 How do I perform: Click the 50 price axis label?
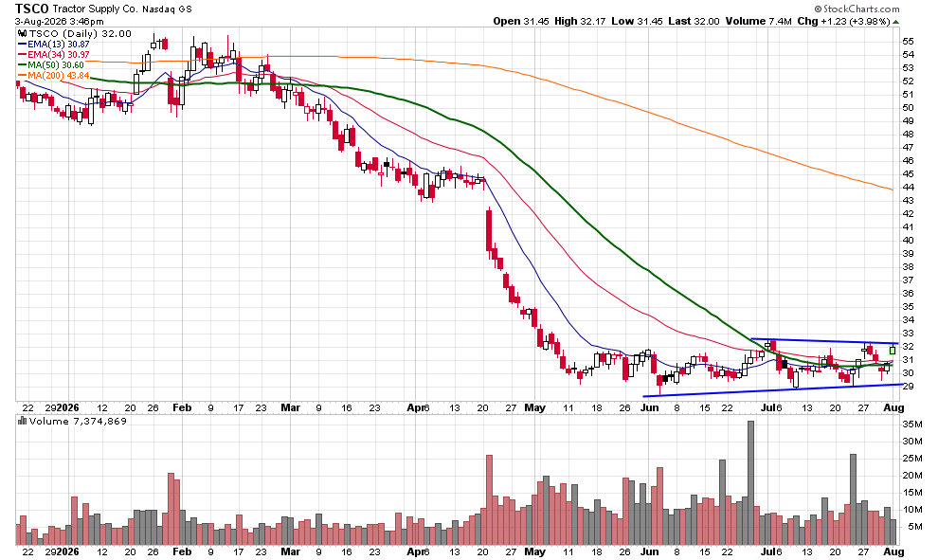click(908, 108)
